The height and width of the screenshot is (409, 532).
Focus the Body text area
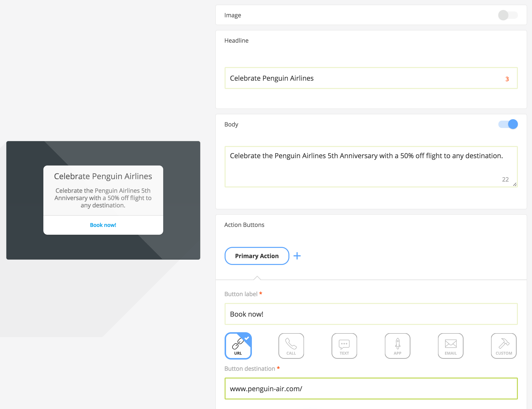pyautogui.click(x=371, y=167)
